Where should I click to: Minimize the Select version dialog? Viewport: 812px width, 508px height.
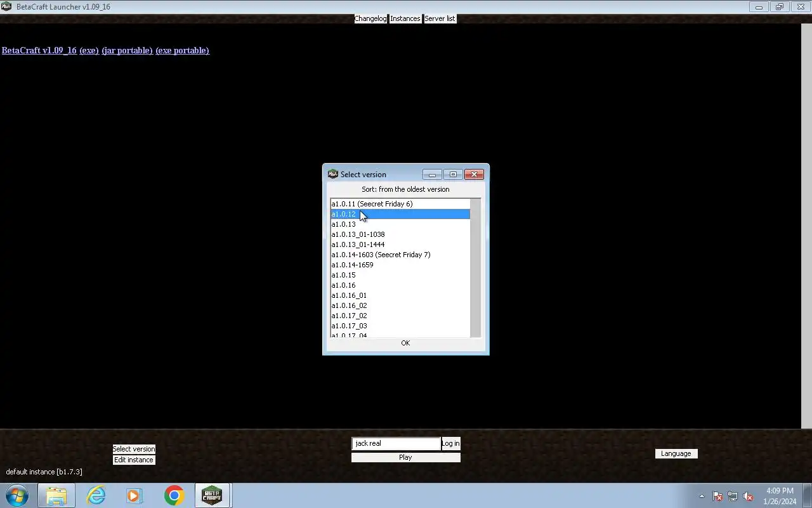(x=432, y=174)
